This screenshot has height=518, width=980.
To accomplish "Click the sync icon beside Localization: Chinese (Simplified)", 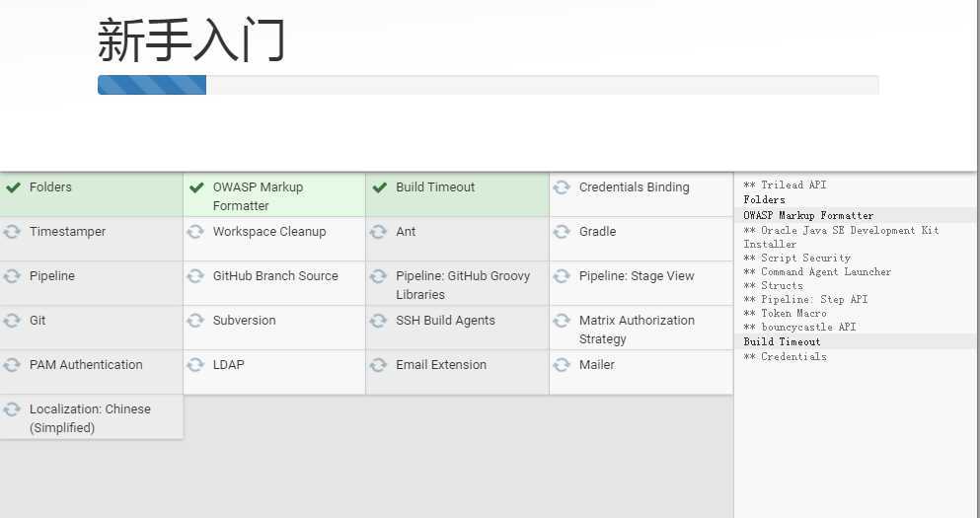I will click(12, 408).
